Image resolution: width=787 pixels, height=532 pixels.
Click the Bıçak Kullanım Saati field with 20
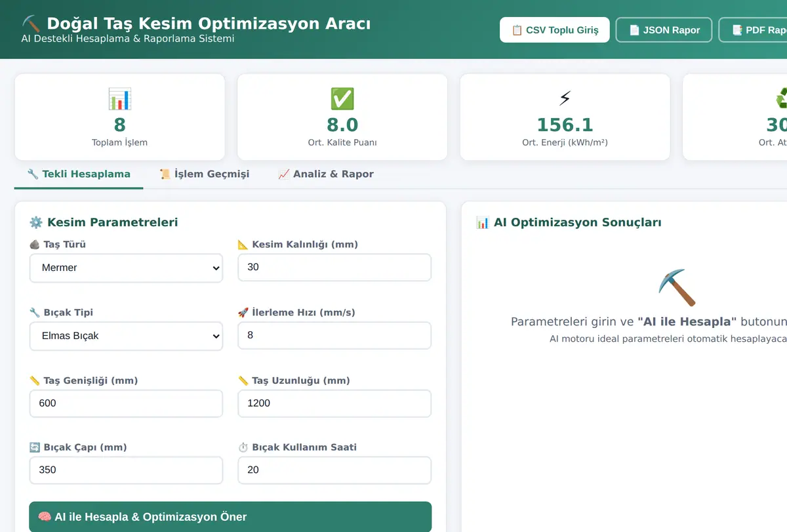click(x=334, y=470)
